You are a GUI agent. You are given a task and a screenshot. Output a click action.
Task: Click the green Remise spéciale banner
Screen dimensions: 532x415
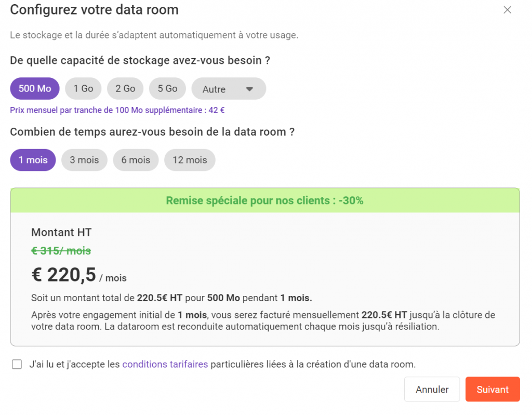(x=264, y=200)
